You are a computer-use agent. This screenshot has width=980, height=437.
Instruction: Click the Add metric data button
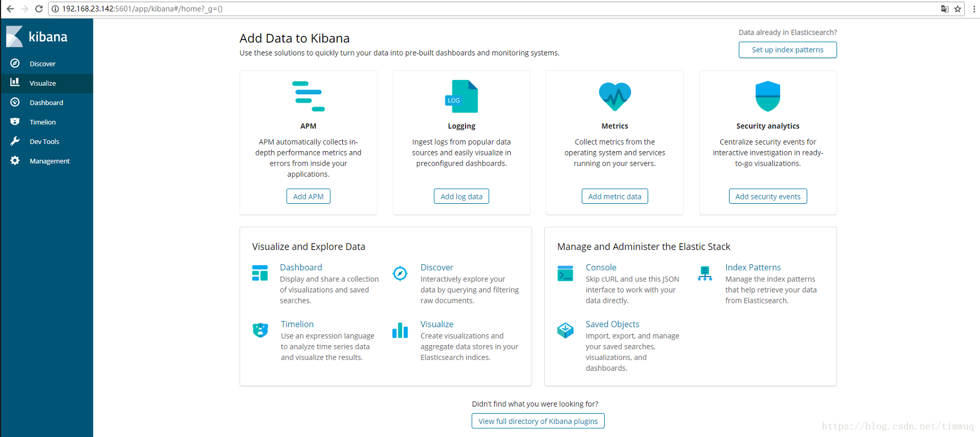click(615, 196)
